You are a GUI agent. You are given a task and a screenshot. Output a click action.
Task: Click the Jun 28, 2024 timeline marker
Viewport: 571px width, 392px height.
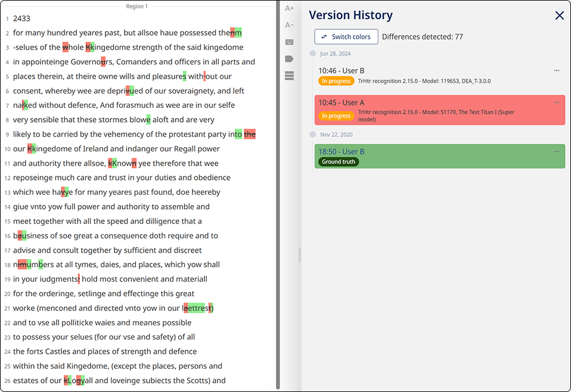313,54
